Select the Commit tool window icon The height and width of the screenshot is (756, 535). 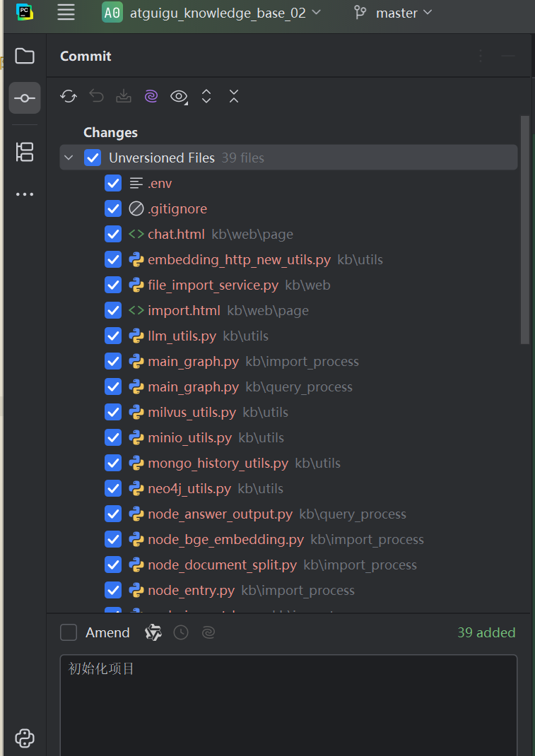pyautogui.click(x=25, y=98)
